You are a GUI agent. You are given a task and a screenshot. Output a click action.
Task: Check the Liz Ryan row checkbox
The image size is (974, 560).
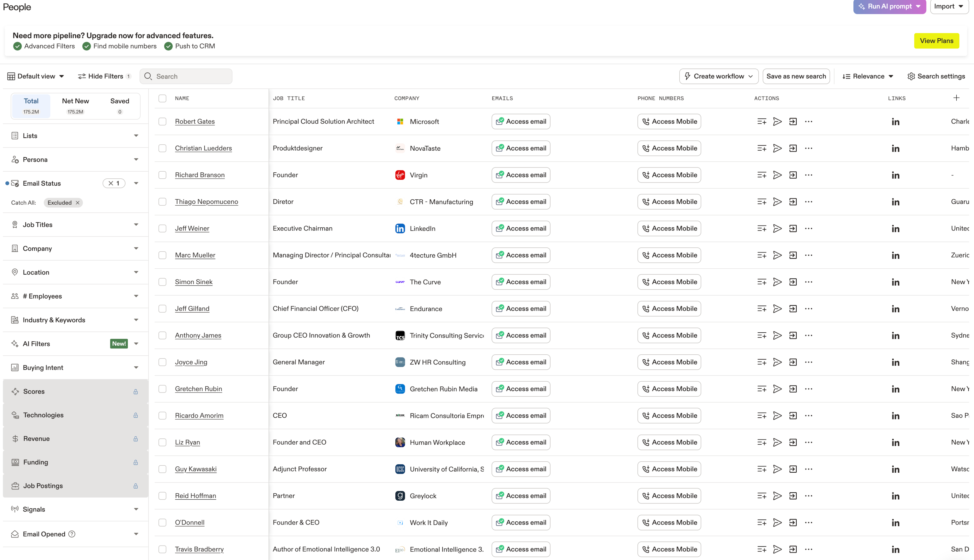click(x=162, y=442)
